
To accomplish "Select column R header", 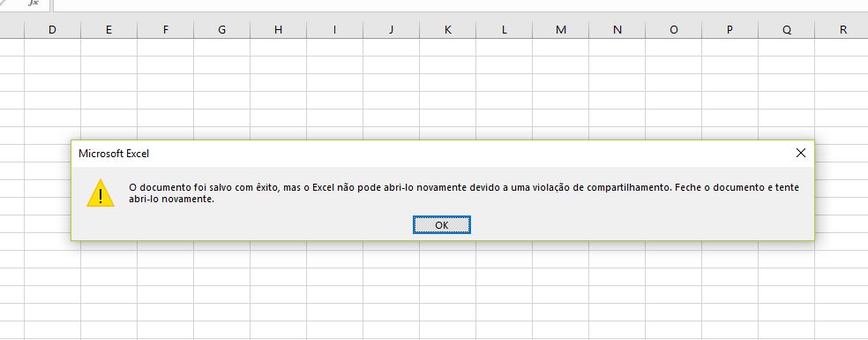I will tap(842, 30).
